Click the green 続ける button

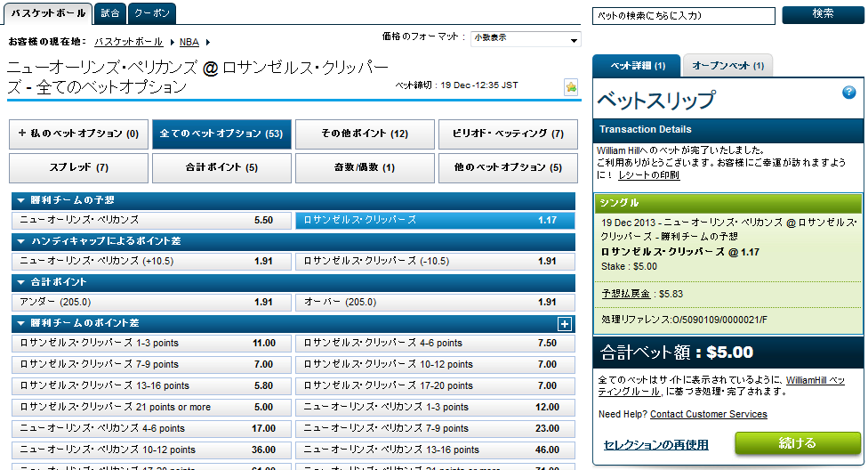[x=797, y=443]
